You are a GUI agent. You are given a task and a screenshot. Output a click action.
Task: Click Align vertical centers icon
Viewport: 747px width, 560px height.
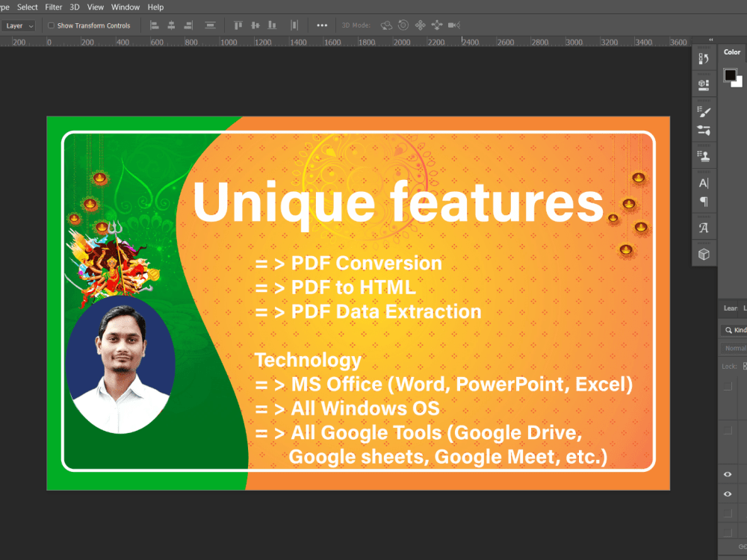pos(255,25)
